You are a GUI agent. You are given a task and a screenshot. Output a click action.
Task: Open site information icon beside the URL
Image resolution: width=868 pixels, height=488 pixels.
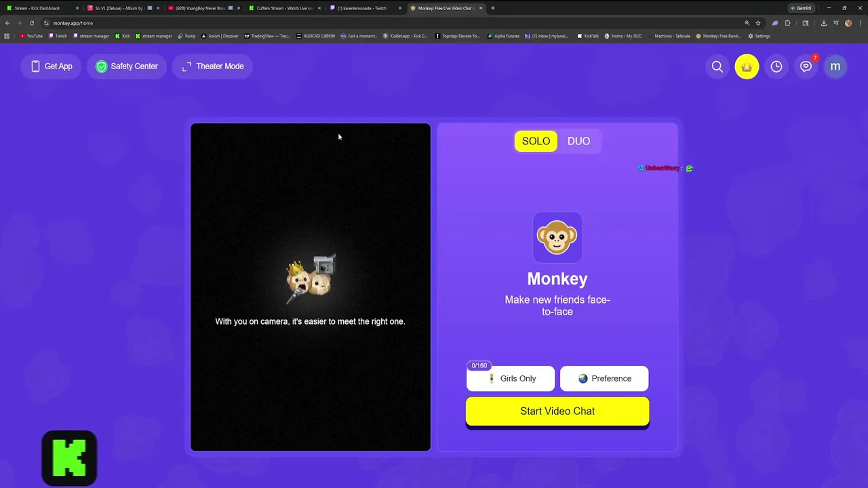[46, 23]
